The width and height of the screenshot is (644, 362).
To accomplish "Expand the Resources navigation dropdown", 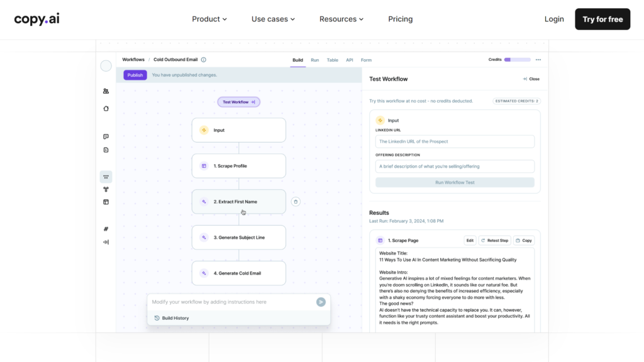I will pyautogui.click(x=341, y=19).
